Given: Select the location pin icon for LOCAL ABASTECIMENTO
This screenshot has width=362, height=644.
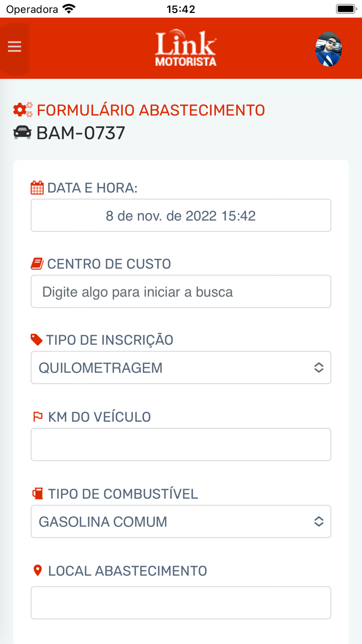Looking at the screenshot, I should coord(37,570).
